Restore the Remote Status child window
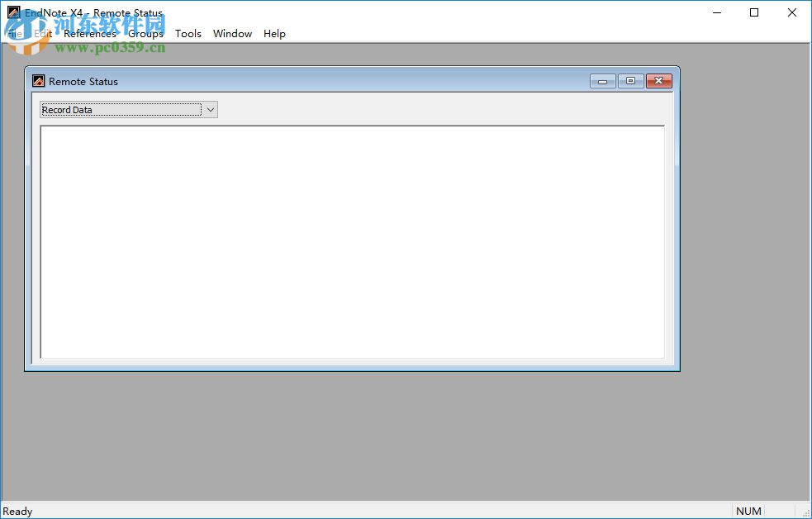Screen dimensions: 812x519 point(631,81)
